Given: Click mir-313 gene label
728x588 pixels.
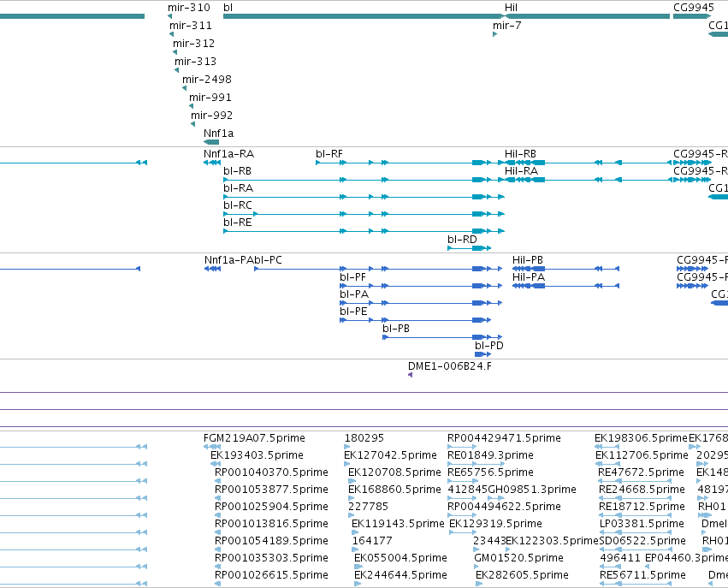Looking at the screenshot, I should click(x=195, y=62).
